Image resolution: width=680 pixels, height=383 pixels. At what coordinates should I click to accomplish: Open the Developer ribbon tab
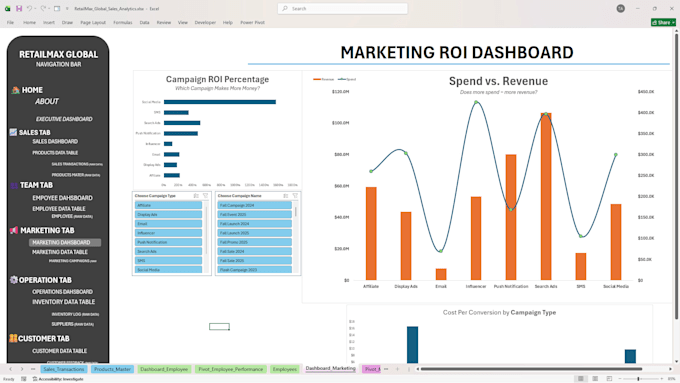point(205,23)
